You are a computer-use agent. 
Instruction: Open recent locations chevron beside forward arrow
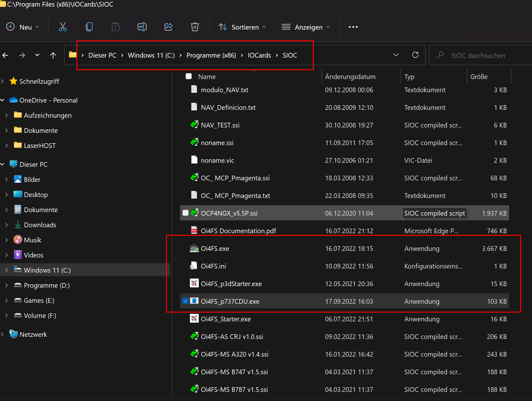click(37, 55)
